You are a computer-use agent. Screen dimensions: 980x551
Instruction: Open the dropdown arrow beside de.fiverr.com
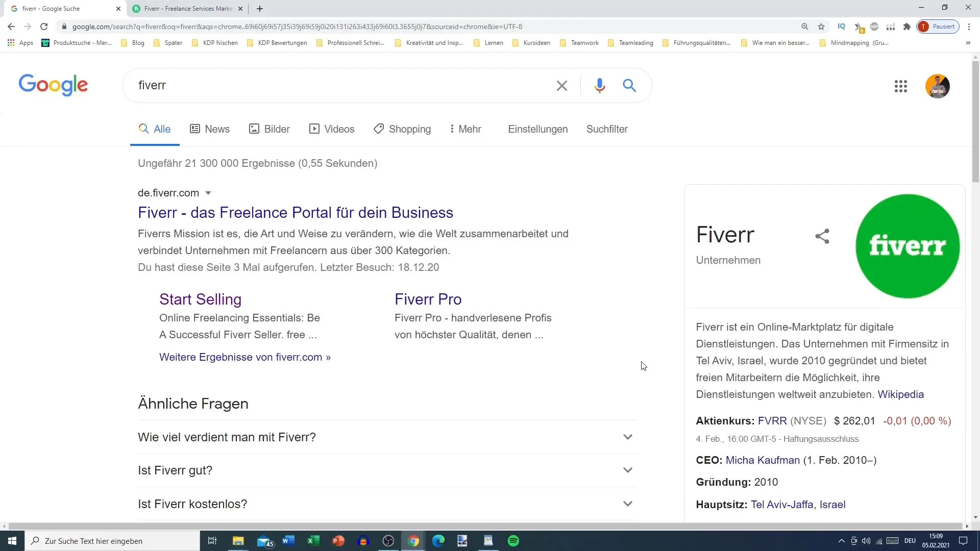(x=208, y=193)
